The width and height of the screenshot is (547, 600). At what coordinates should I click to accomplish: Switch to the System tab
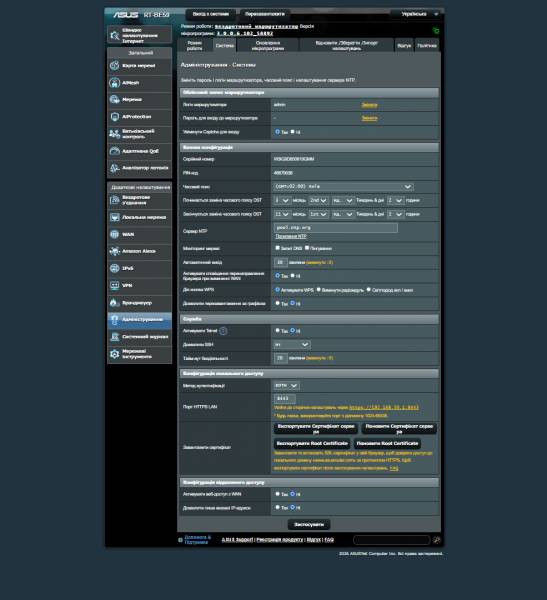[225, 46]
